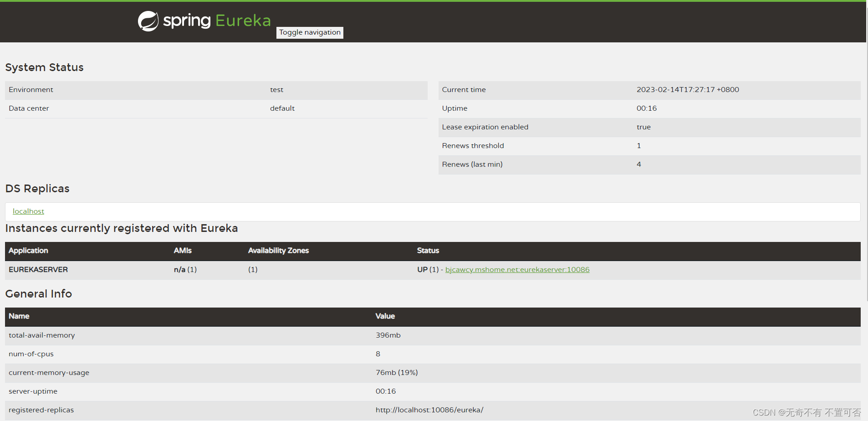Click the spring Eureka brand text
The image size is (868, 421).
(217, 21)
